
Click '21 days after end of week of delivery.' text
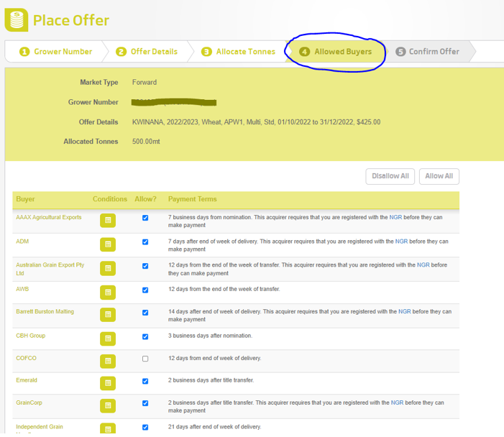[215, 427]
